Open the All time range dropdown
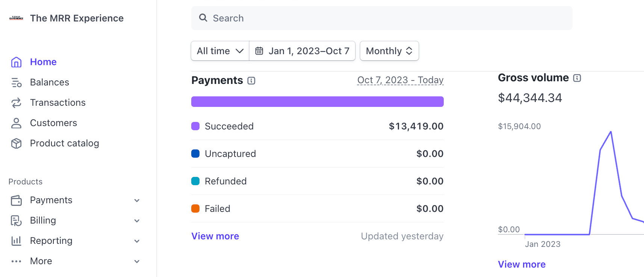Screen dimensions: 644x277 220,51
